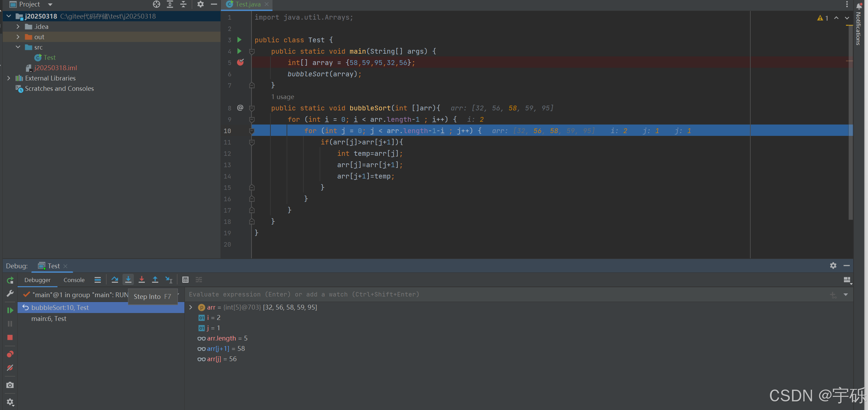Expand the External Libraries tree node

9,78
